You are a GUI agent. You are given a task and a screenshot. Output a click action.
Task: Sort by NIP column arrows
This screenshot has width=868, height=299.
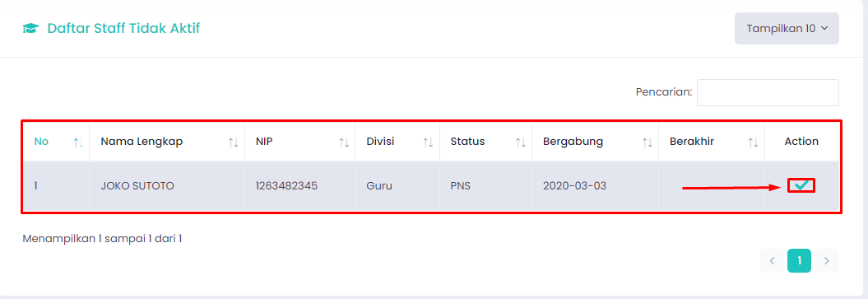coord(344,142)
